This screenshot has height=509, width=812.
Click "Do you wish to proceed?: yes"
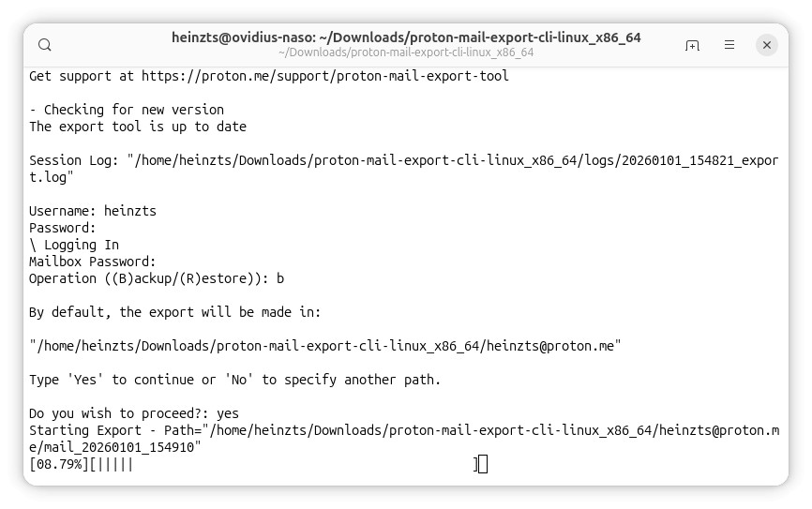pyautogui.click(x=134, y=413)
